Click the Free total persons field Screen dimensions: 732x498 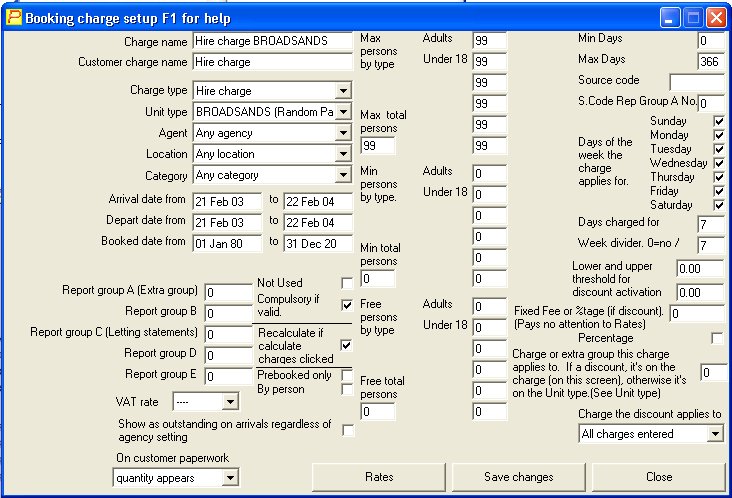pyautogui.click(x=378, y=412)
